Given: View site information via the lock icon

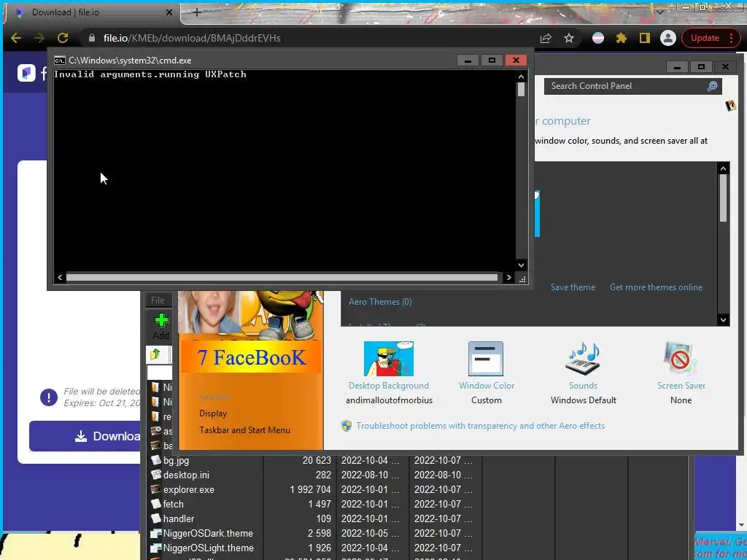Looking at the screenshot, I should (x=92, y=38).
